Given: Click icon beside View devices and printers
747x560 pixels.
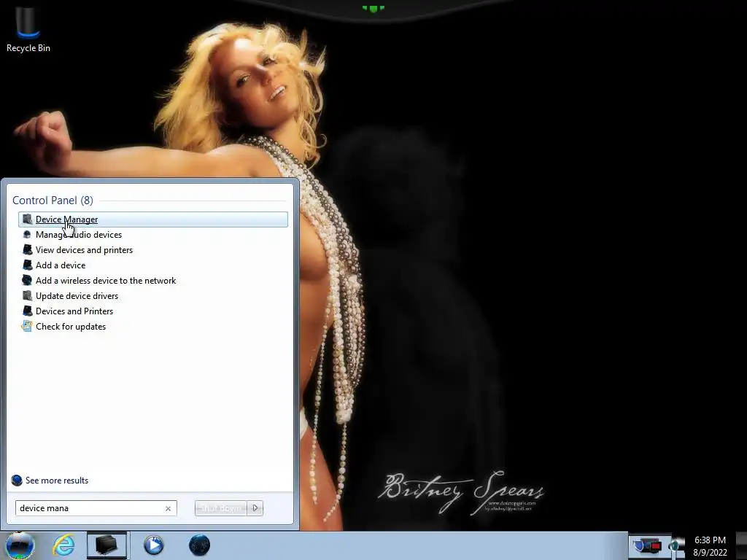Looking at the screenshot, I should [x=27, y=249].
